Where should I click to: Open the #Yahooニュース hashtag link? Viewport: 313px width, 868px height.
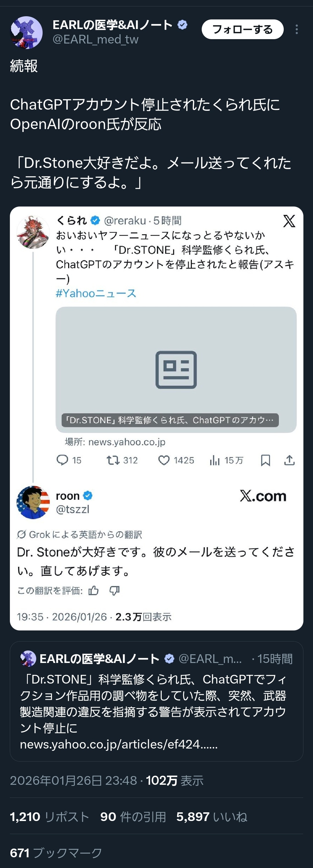click(x=96, y=293)
